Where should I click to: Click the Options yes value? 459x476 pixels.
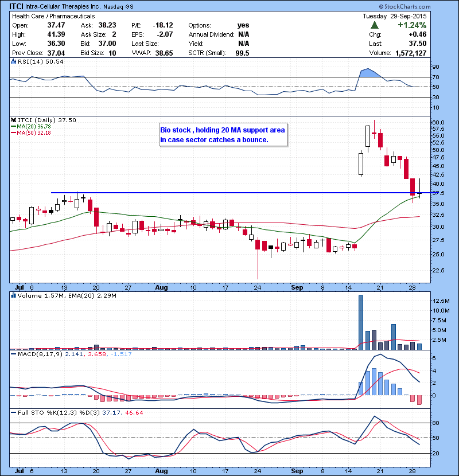(243, 25)
